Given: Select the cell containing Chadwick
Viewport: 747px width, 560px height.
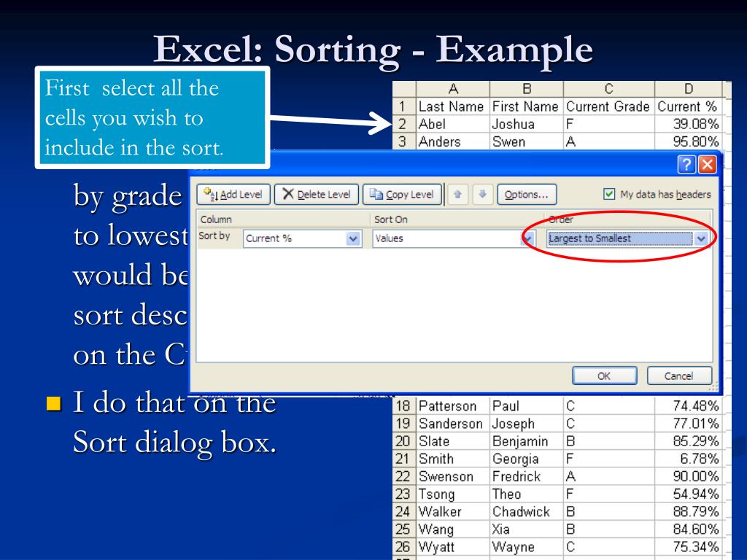Looking at the screenshot, I should 527,511.
